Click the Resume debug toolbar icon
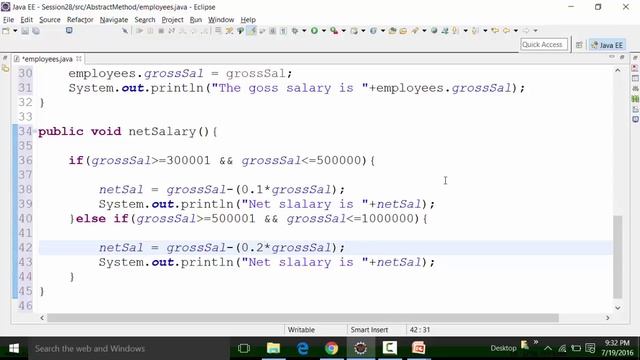Screen dimensions: 640x360 (x=140, y=31)
